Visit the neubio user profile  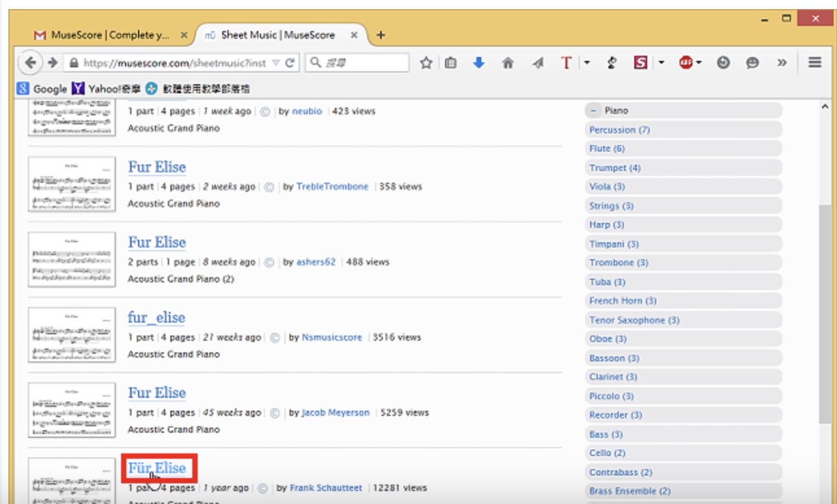[x=307, y=111]
